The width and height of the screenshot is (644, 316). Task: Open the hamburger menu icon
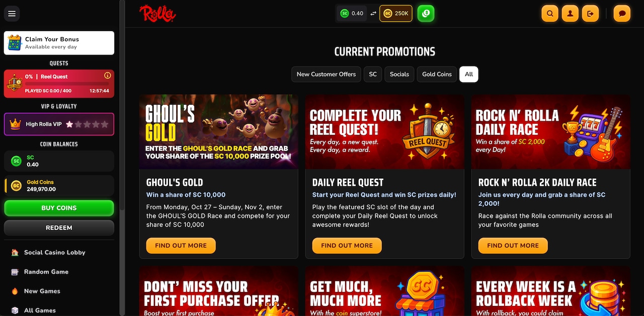(12, 14)
